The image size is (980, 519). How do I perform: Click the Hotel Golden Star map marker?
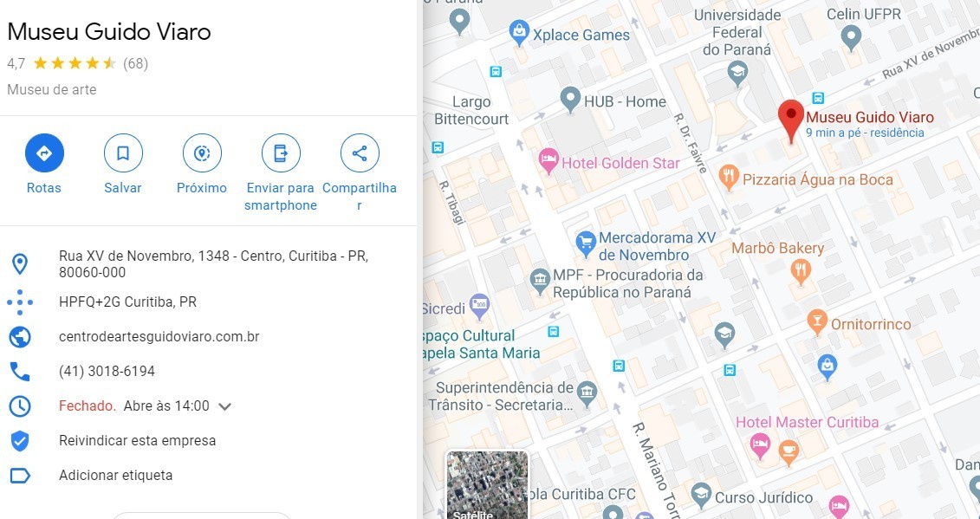point(548,160)
